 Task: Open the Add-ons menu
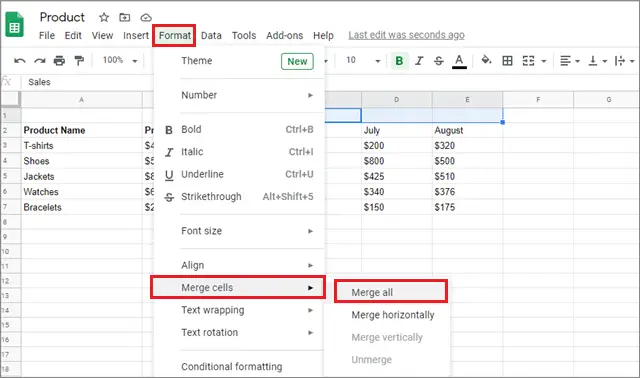pyautogui.click(x=284, y=36)
